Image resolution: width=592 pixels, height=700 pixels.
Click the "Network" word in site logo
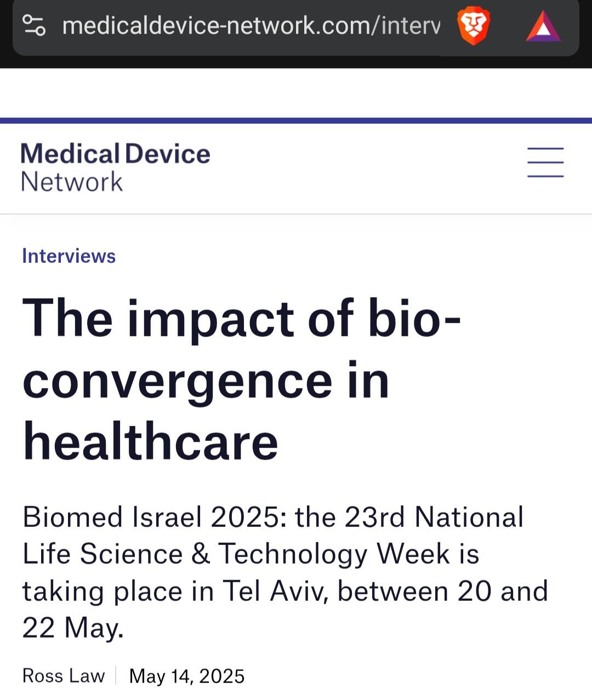(x=72, y=182)
